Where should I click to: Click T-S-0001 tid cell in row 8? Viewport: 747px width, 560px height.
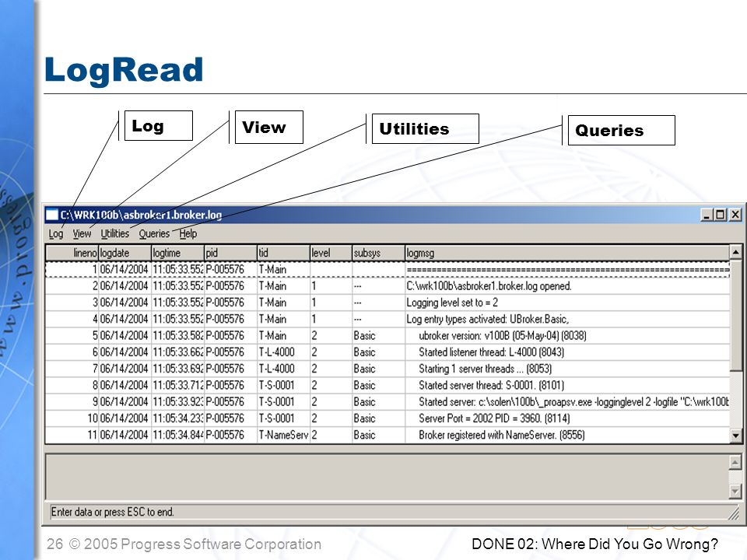(283, 385)
